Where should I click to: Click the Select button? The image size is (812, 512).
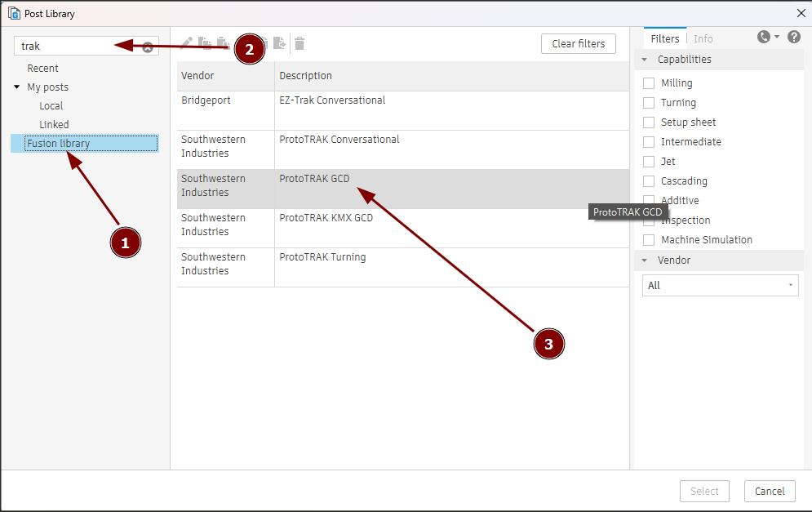pyautogui.click(x=704, y=492)
